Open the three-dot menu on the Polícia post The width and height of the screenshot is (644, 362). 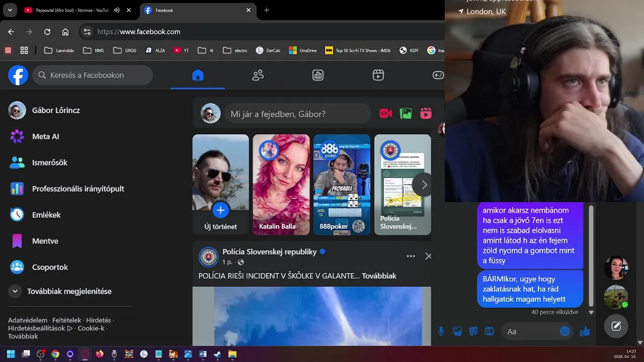click(411, 256)
